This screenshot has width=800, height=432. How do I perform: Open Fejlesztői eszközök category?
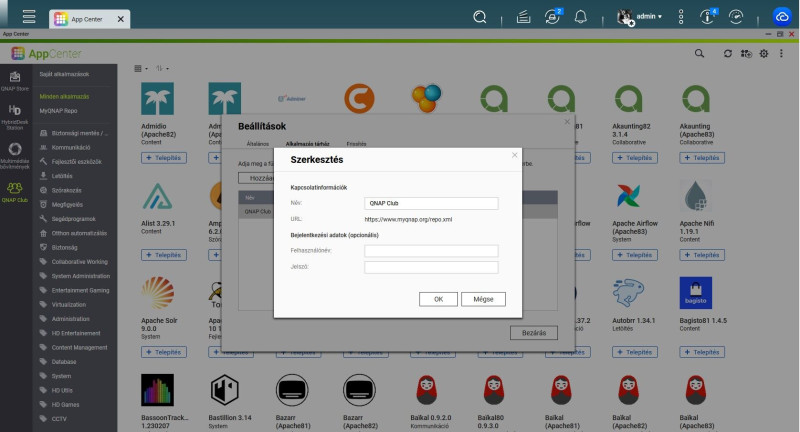point(71,162)
